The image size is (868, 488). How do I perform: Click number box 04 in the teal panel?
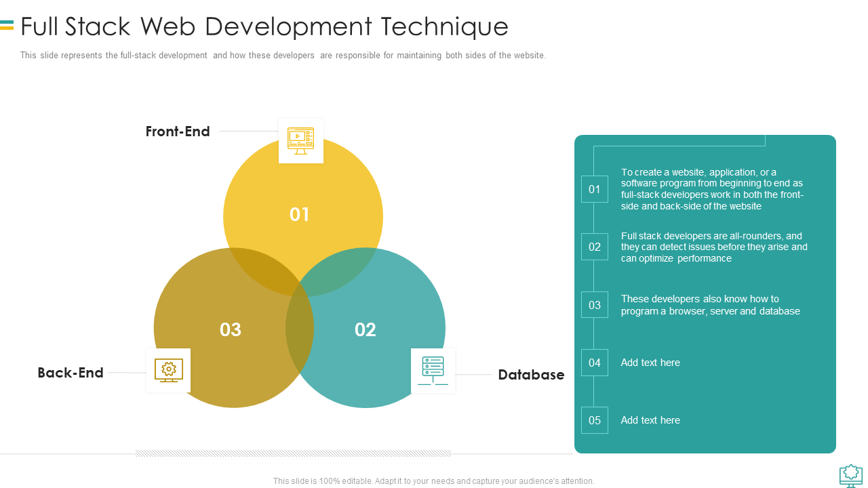coord(595,363)
